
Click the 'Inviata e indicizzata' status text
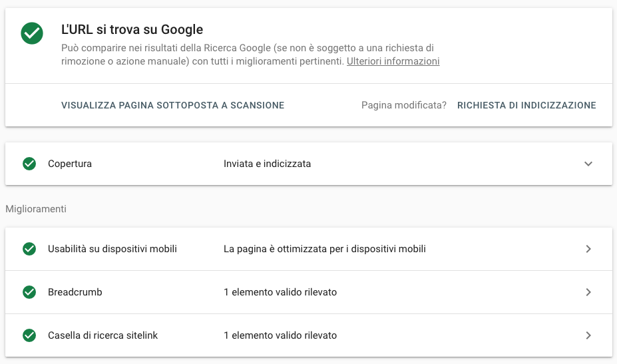coord(267,164)
